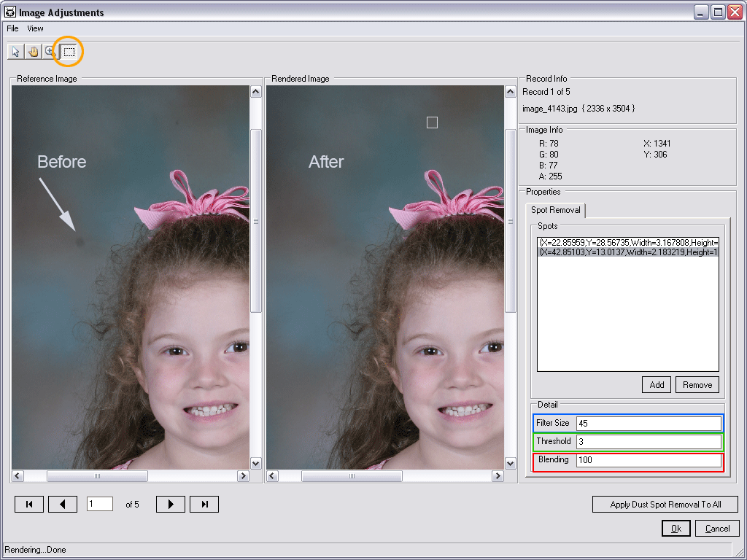Jump to last record
Image resolution: width=747 pixels, height=560 pixels.
[204, 504]
